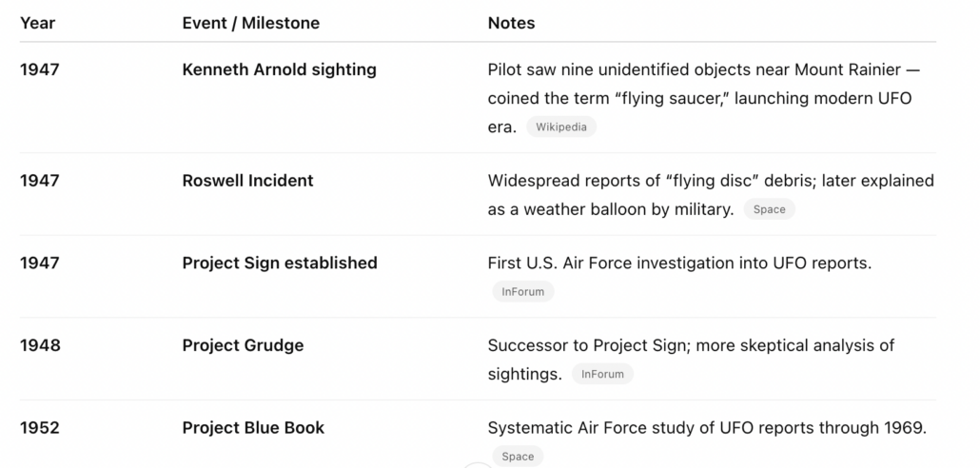Click the note about nine unidentified objects
Viewport: 980px width, 468px height.
click(703, 70)
